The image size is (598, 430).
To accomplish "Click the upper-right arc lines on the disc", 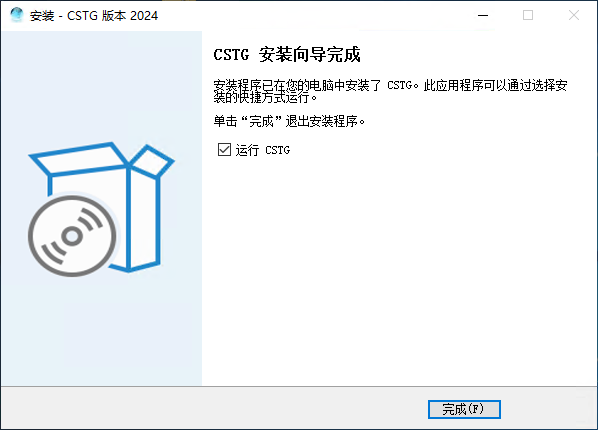I will tap(91, 219).
